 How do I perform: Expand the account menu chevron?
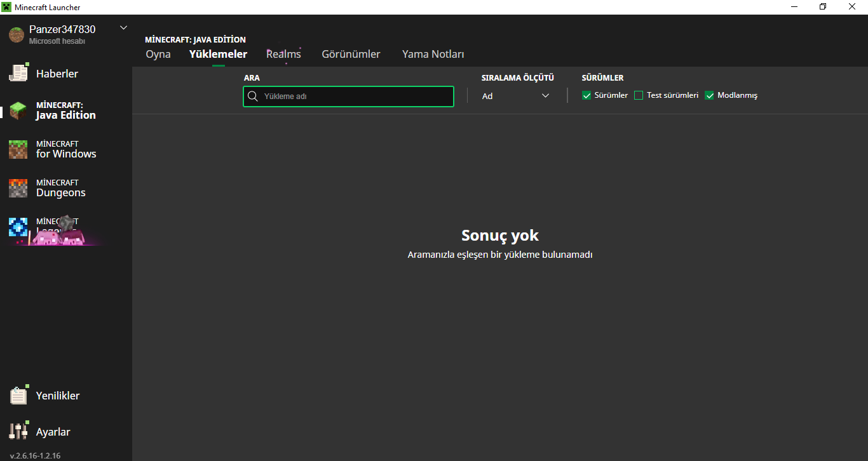(123, 28)
